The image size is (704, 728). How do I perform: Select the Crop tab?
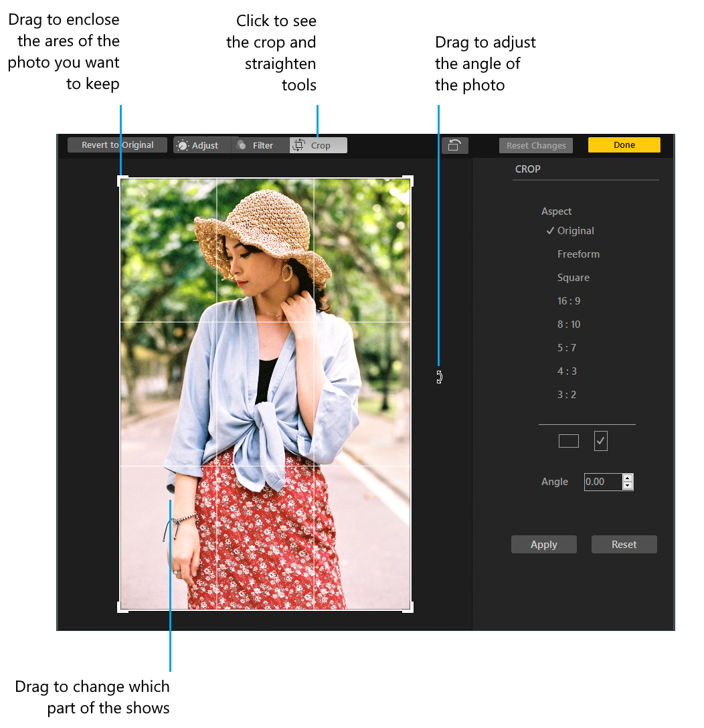[318, 145]
